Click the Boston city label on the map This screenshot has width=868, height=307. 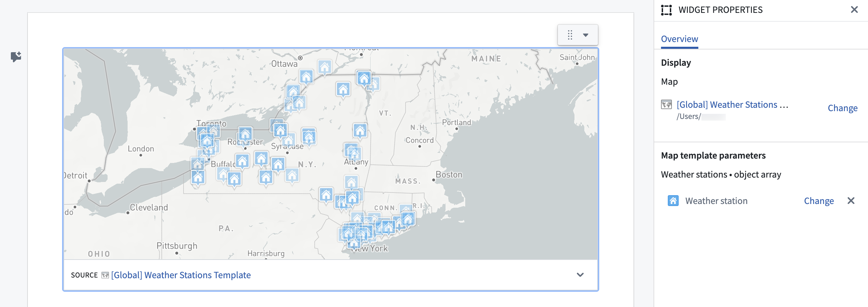[449, 175]
